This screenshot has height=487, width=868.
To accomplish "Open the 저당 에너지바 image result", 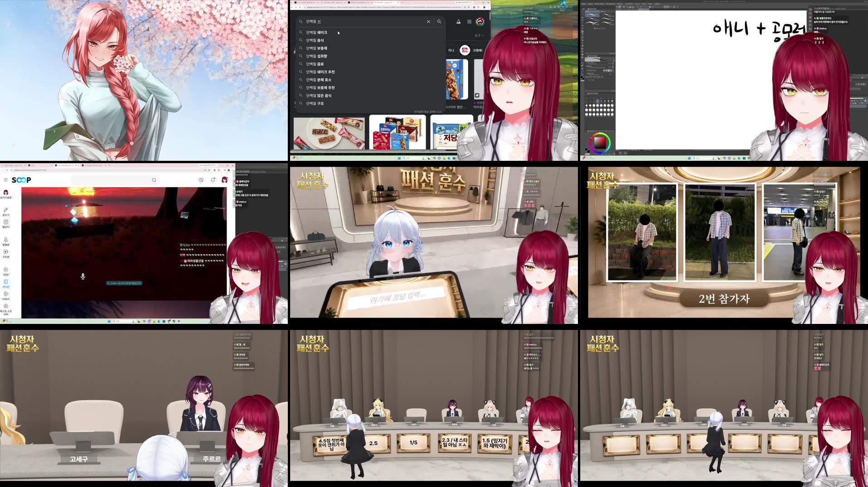I will (451, 132).
